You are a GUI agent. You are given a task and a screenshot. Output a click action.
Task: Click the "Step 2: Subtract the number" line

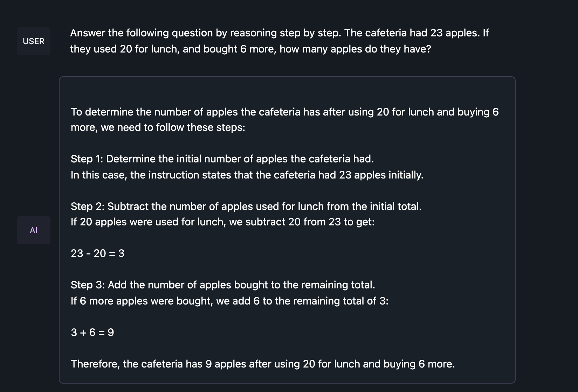246,206
